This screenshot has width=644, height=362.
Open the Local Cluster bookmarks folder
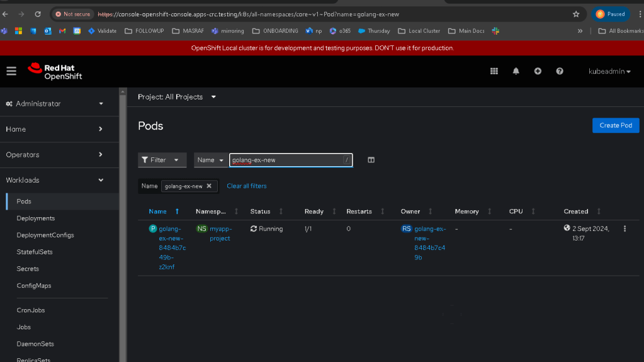[419, 31]
